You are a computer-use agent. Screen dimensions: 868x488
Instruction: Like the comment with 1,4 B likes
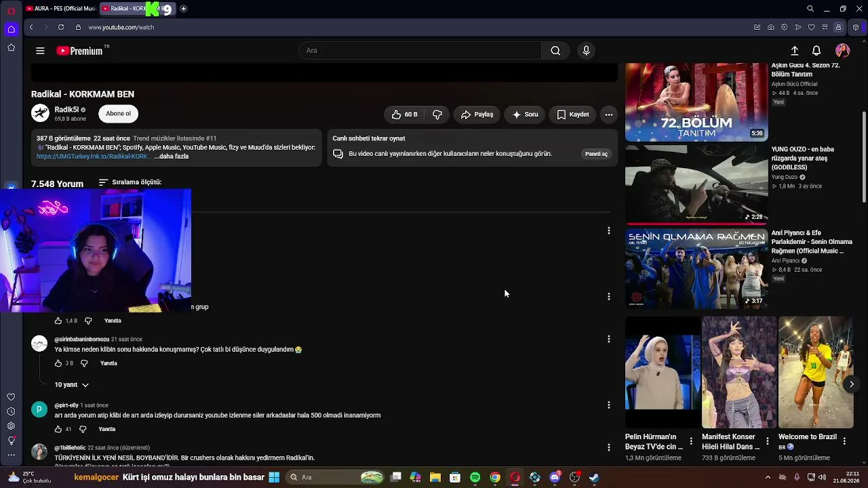pos(58,321)
